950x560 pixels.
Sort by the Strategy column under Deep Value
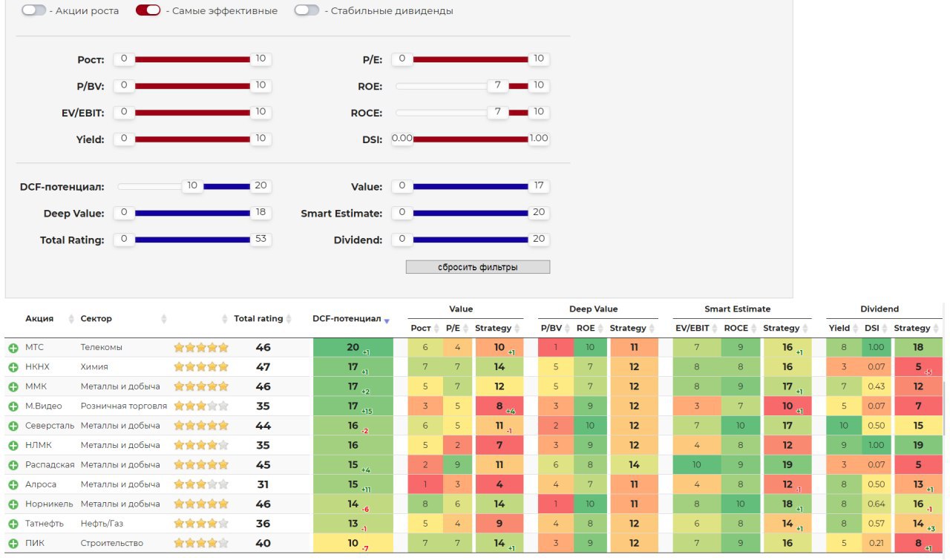coord(652,329)
